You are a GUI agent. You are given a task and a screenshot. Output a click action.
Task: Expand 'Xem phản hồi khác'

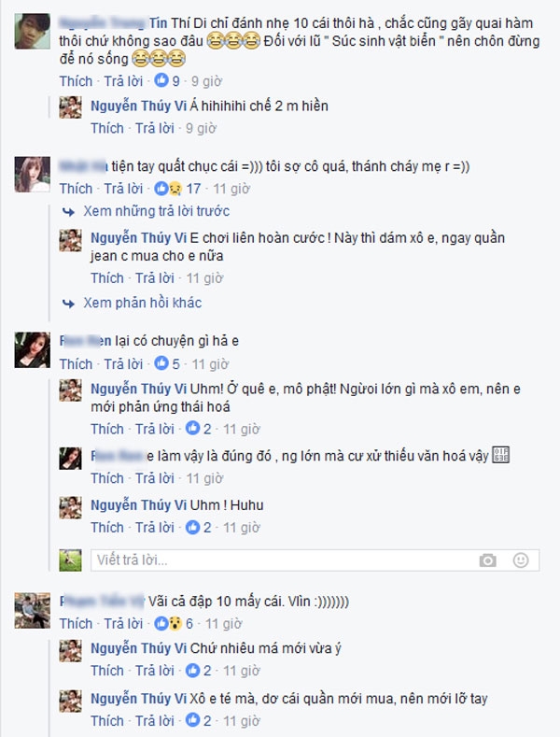coord(143,303)
